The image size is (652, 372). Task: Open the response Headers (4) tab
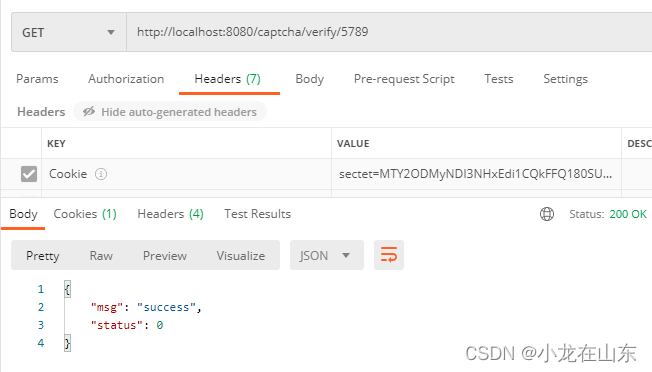[170, 214]
